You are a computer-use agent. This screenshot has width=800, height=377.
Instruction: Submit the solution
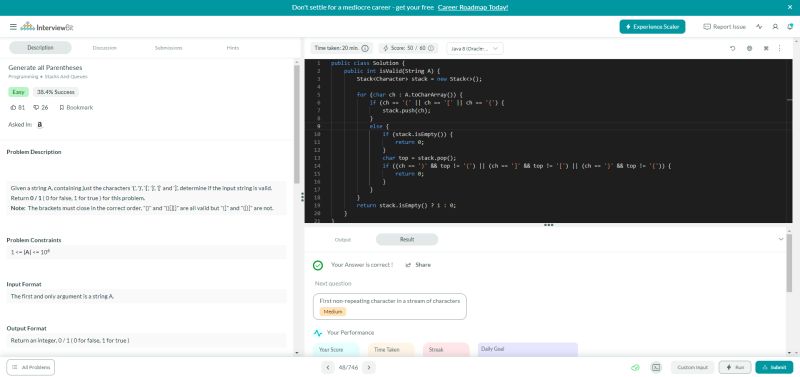(774, 367)
